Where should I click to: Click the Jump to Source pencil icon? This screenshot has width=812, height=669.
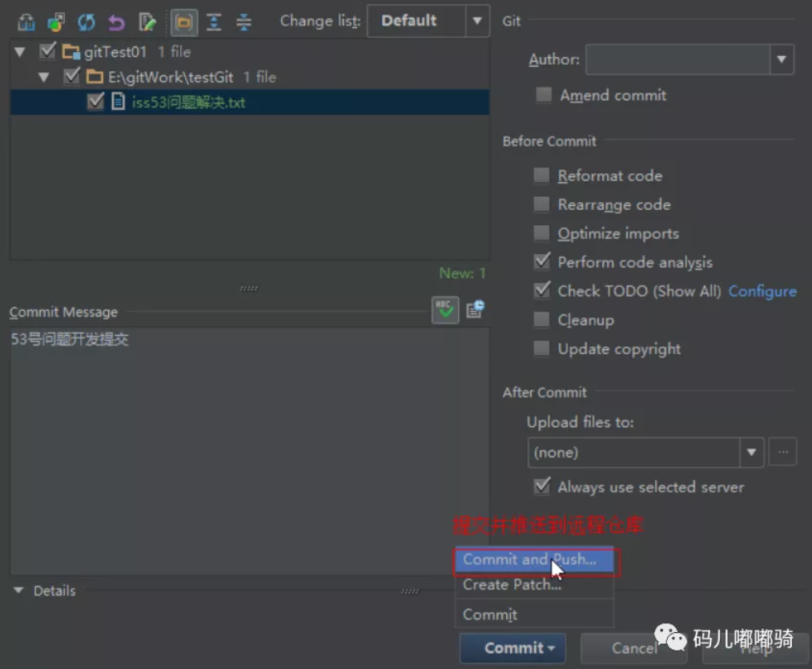coord(147,22)
